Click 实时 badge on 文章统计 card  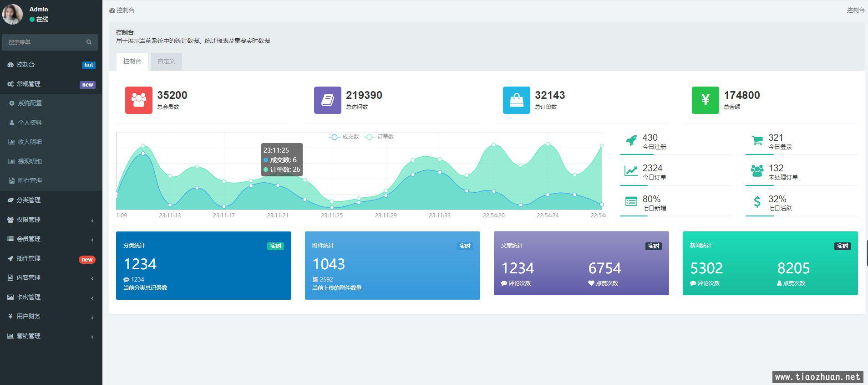(654, 246)
